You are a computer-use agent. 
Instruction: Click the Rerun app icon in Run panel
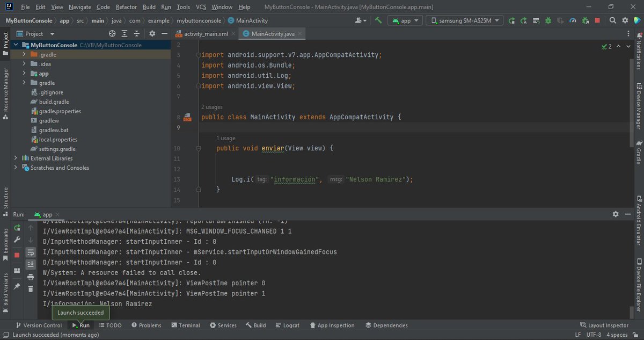[17, 228]
